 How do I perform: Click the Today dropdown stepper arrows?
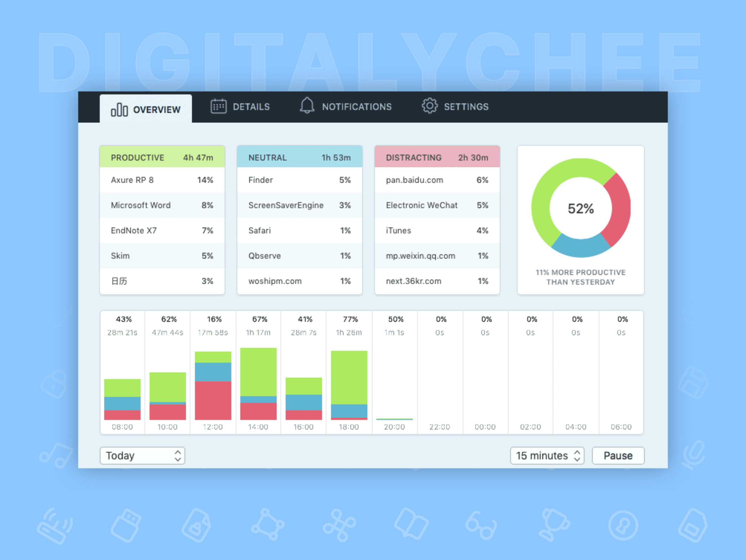pyautogui.click(x=178, y=456)
